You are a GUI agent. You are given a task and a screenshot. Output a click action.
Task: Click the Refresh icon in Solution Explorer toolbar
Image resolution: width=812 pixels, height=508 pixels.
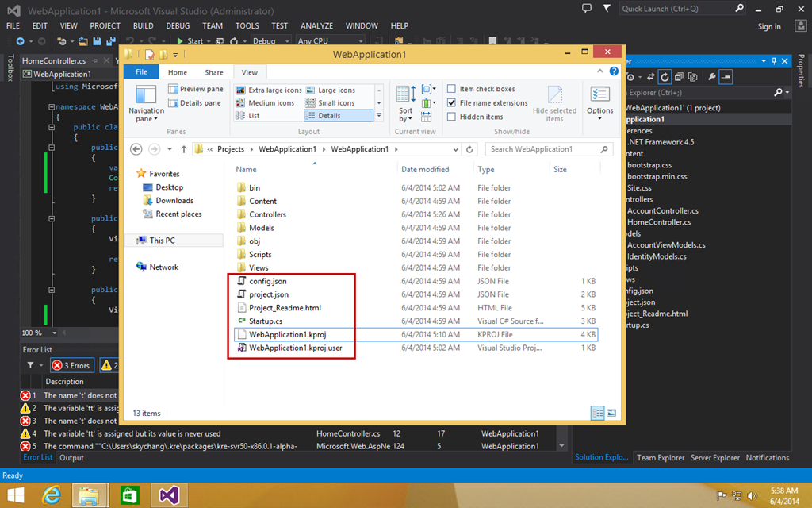665,77
